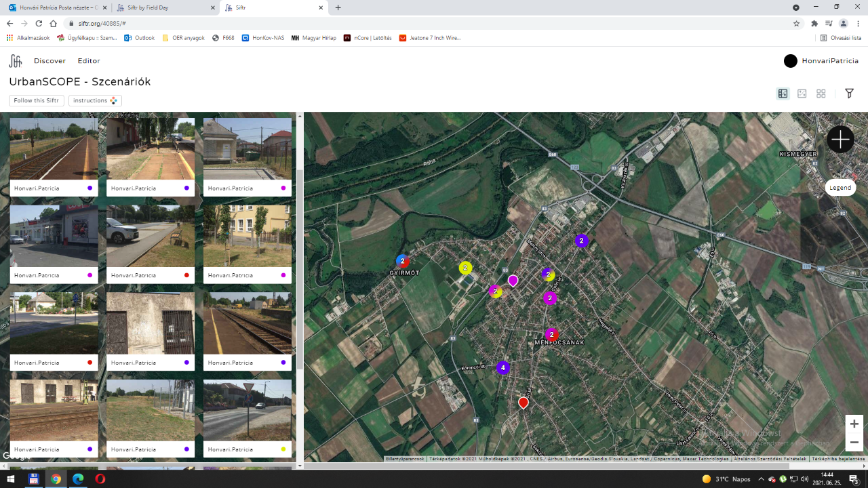Go to browser home page

[x=52, y=23]
